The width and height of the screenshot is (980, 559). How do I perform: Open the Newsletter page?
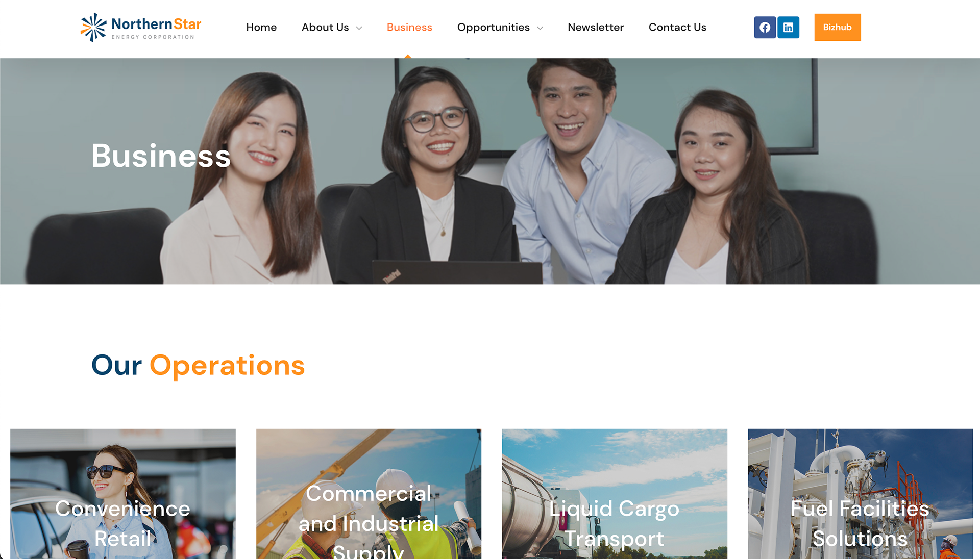pos(596,28)
